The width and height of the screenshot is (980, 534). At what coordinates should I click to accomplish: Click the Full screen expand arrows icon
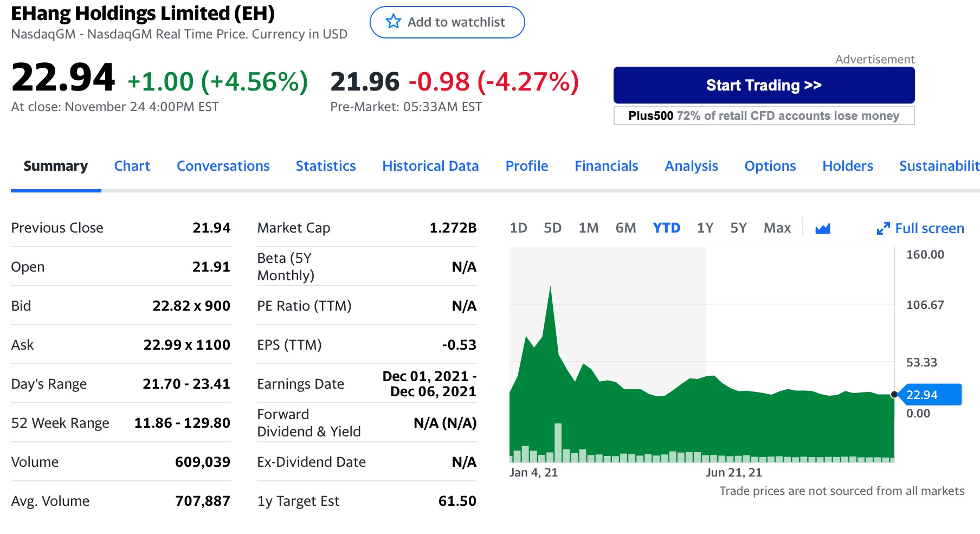883,229
